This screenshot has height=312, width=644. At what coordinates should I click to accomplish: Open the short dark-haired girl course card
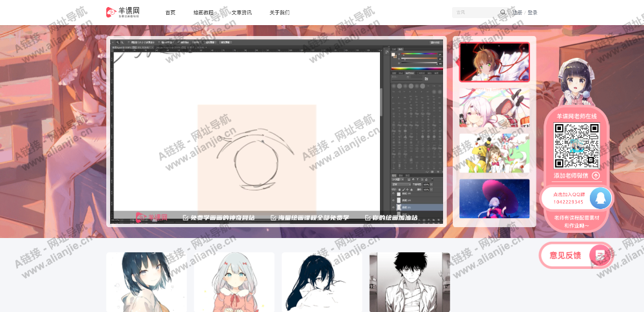[x=146, y=282]
